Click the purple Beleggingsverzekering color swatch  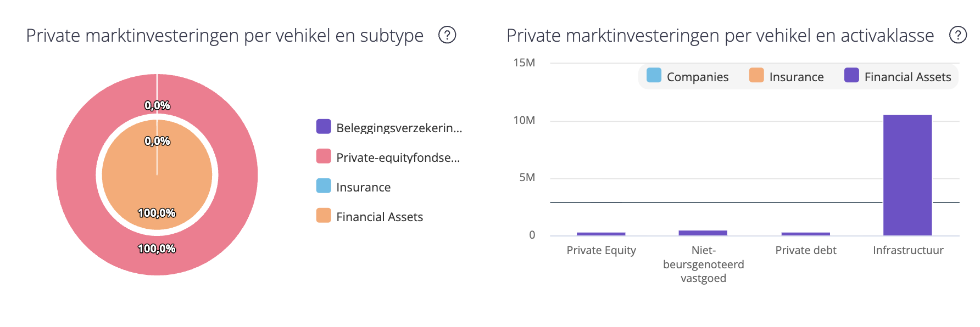pos(324,127)
